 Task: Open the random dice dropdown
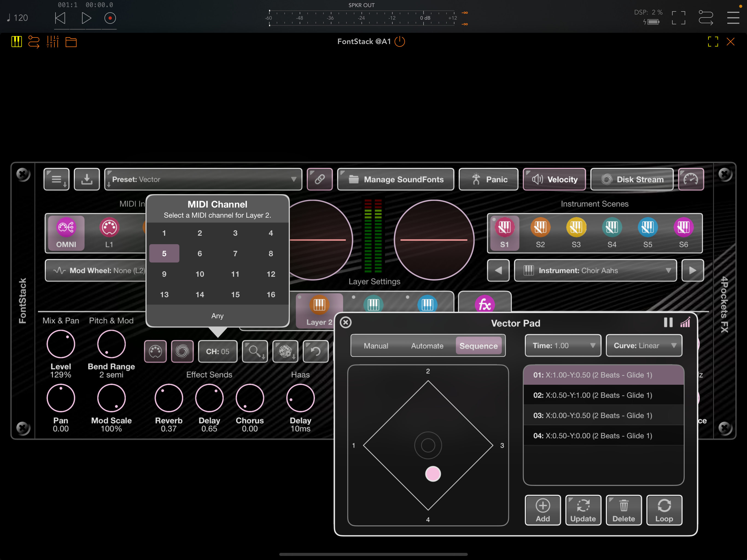(x=285, y=352)
